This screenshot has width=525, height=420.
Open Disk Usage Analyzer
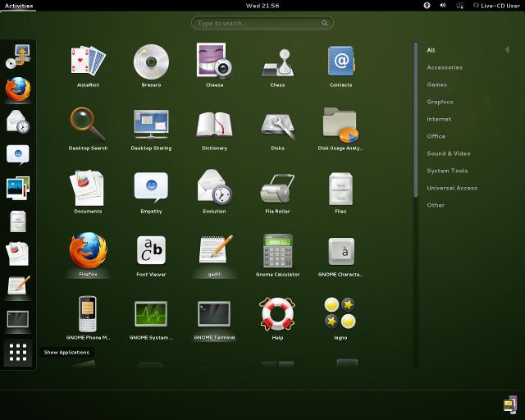[x=340, y=129]
